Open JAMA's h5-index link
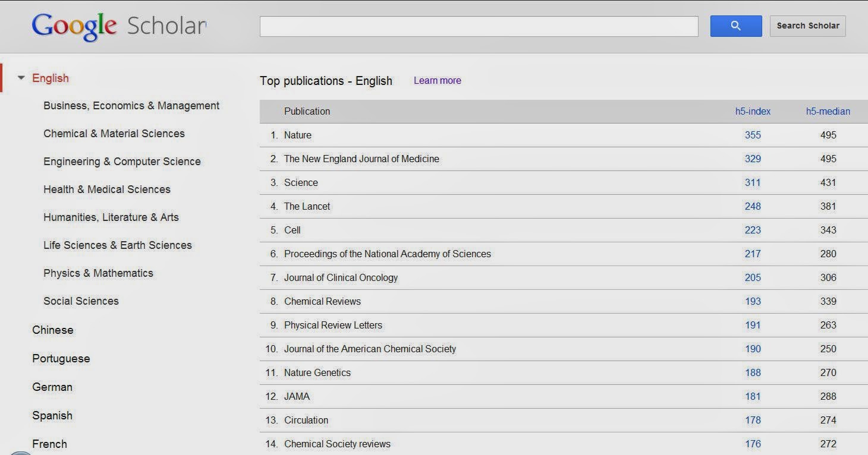This screenshot has height=455, width=868. pyautogui.click(x=753, y=396)
